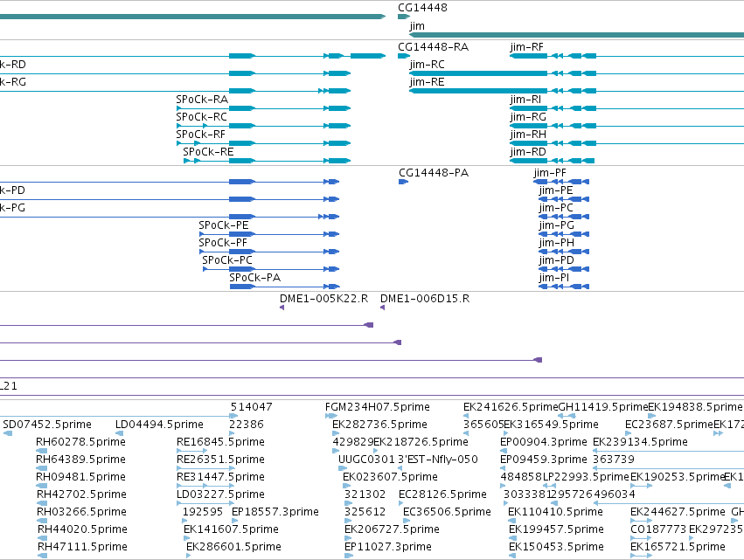This screenshot has width=744, height=560.
Task: Select the SPoCk-RF transcript label
Action: tap(201, 135)
